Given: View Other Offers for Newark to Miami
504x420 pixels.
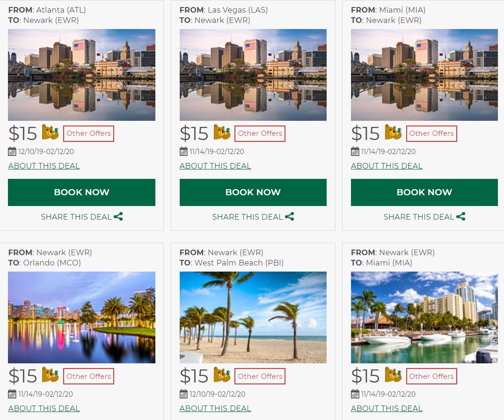Looking at the screenshot, I should point(431,376).
